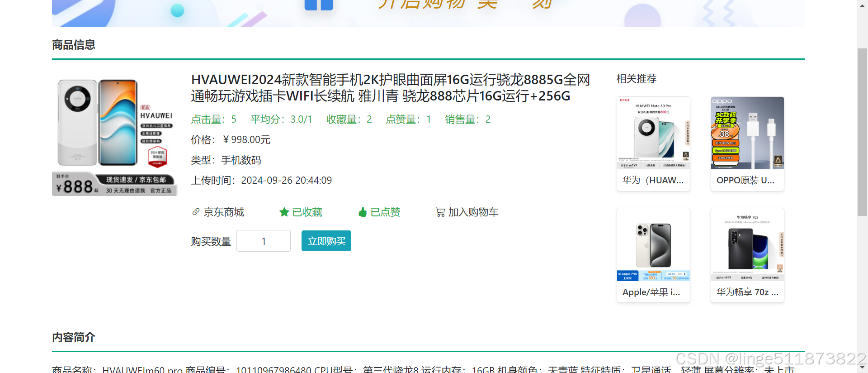Click the 相关推荐 heading
The width and height of the screenshot is (868, 373).
coord(637,79)
